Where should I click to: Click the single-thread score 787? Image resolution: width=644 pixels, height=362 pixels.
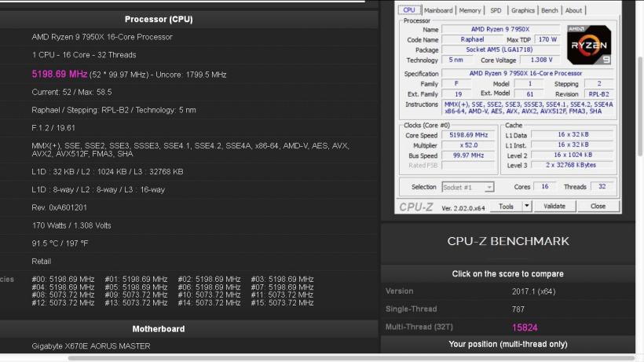point(518,309)
